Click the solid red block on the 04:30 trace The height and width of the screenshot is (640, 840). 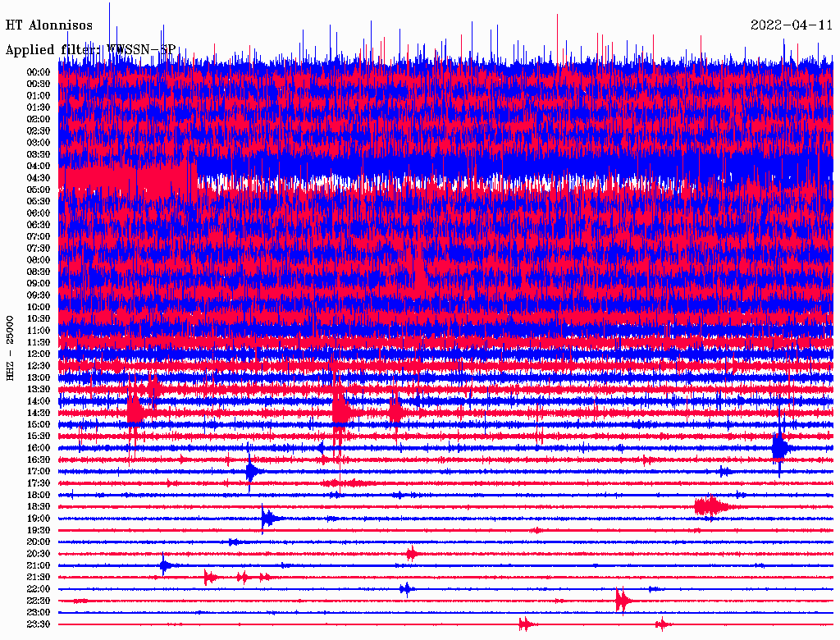coord(127,180)
